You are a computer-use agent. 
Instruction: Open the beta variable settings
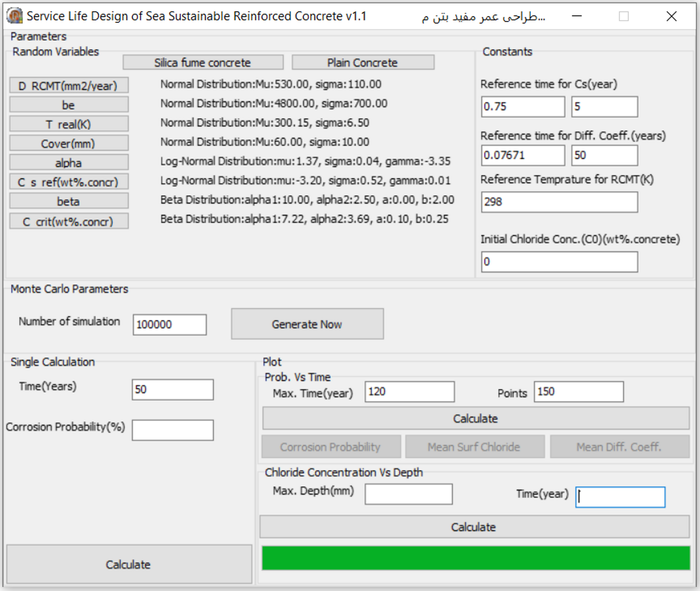tap(69, 201)
